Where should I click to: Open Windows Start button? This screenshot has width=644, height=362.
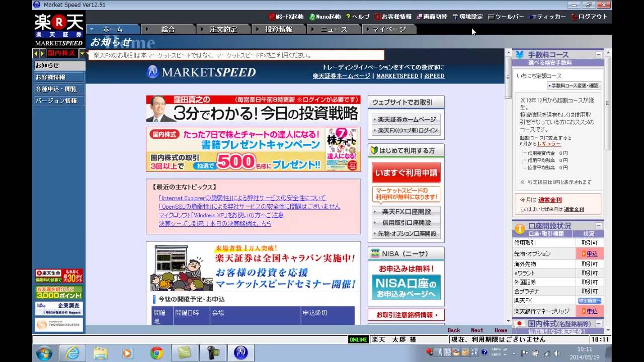44,353
